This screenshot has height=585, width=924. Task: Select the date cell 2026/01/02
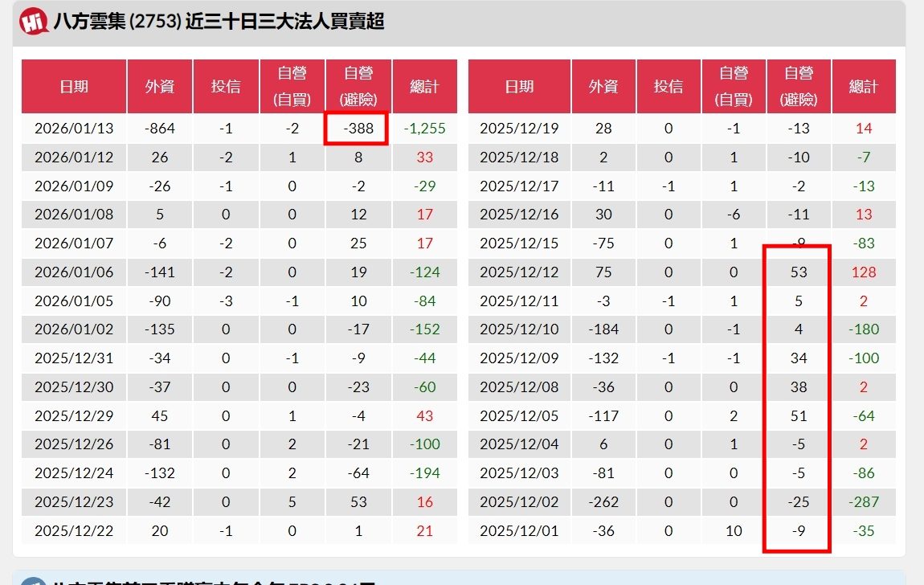(74, 329)
